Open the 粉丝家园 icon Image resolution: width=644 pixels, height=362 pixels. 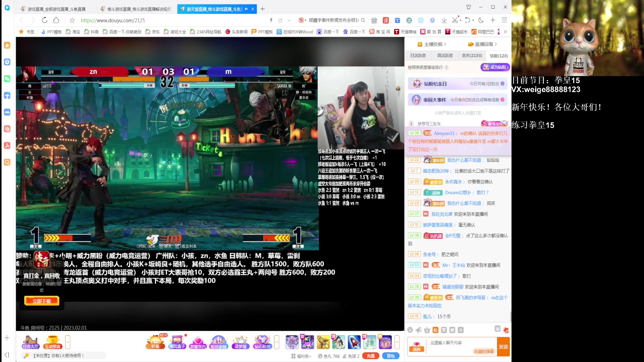tap(219, 342)
